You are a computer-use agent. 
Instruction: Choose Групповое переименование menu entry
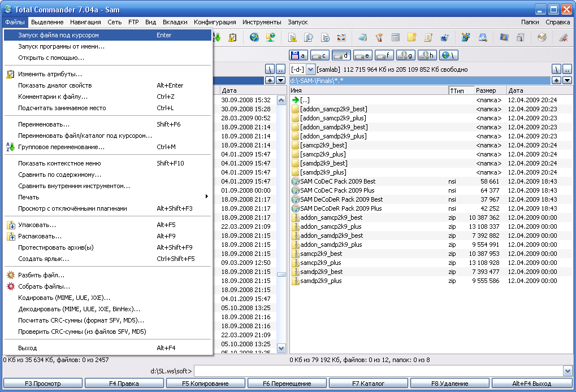point(107,147)
